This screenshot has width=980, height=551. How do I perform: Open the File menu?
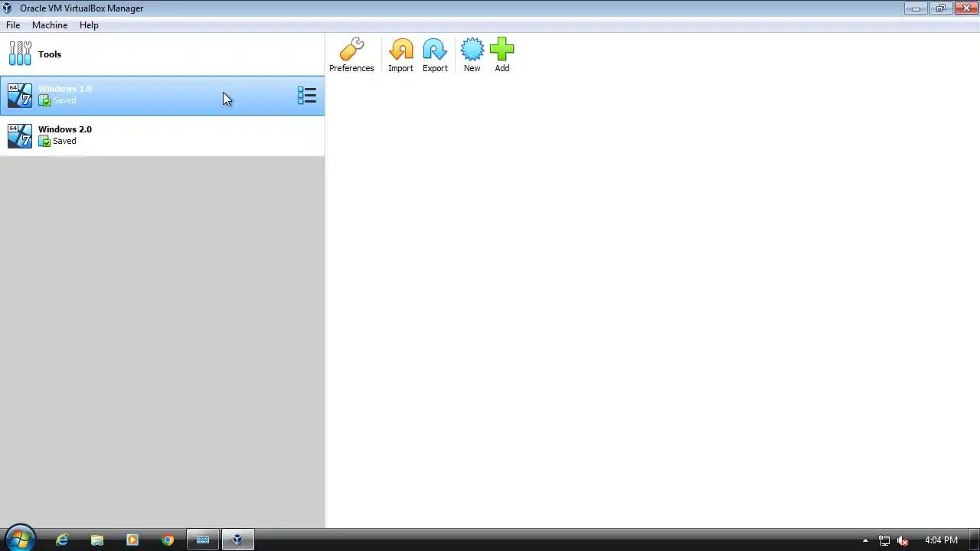coord(13,25)
